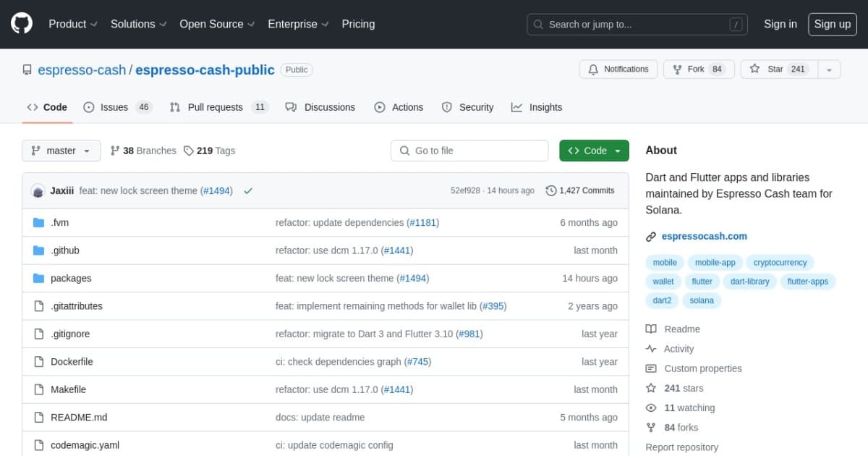Switch to the Issues tab
868x456 pixels.
(114, 107)
